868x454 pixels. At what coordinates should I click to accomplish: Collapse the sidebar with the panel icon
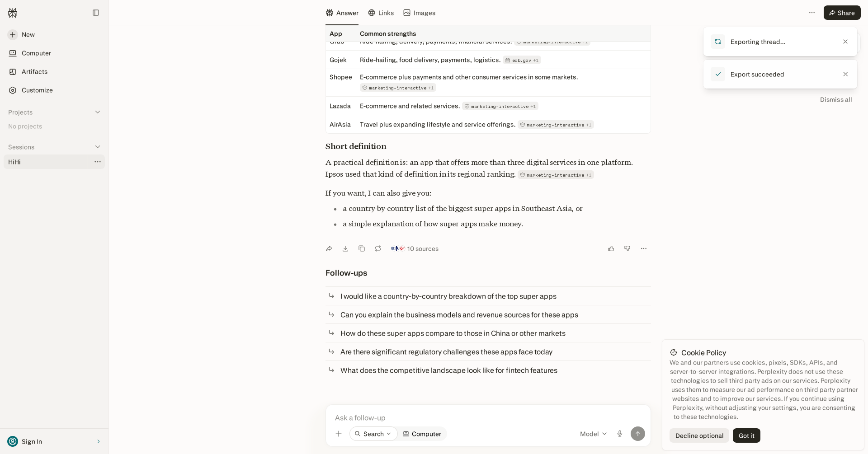96,13
